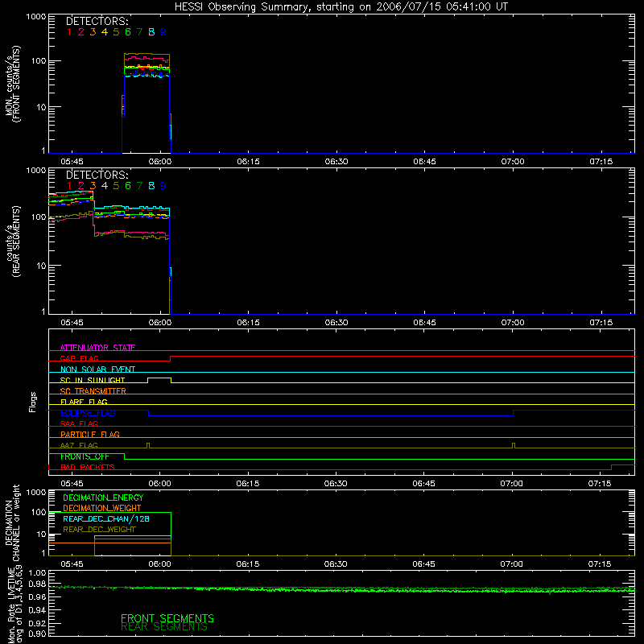Click 06:30 time label under decimation plot
This screenshot has width=644, height=644.
click(x=336, y=564)
